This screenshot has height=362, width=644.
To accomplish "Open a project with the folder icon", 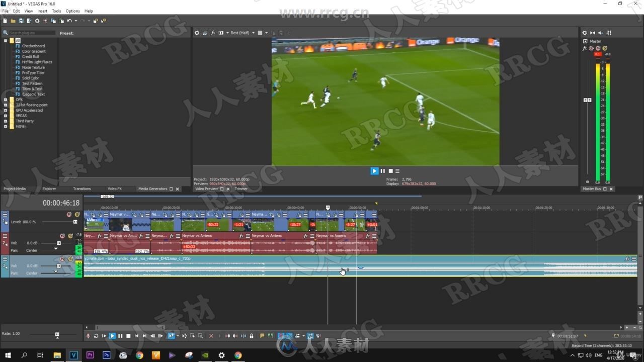I will pyautogui.click(x=13, y=21).
